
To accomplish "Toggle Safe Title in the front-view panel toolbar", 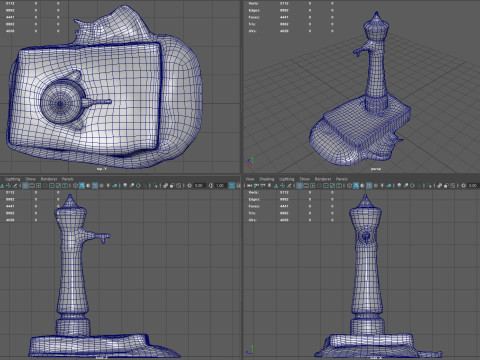I will click(x=339, y=185).
